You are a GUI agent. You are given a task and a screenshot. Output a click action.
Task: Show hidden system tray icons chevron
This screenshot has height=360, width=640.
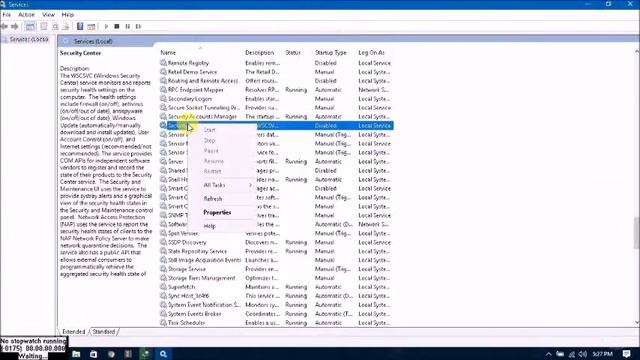[x=549, y=354]
